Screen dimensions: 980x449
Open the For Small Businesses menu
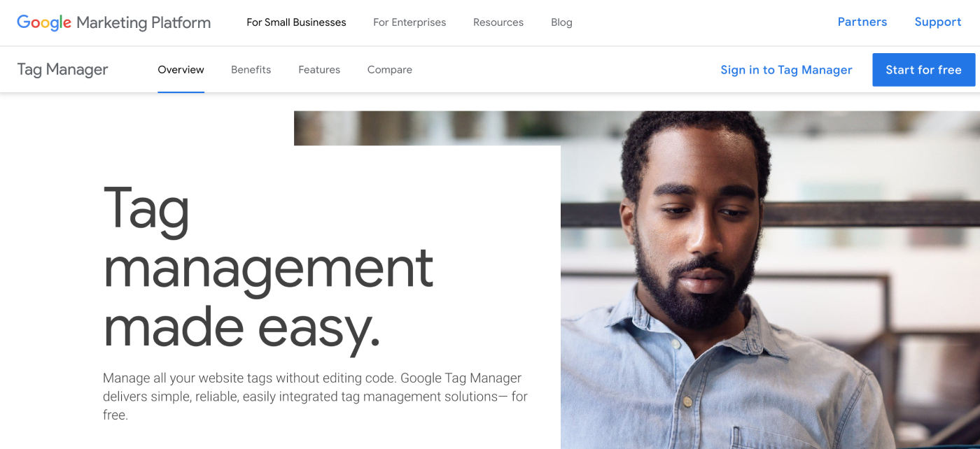(x=296, y=22)
